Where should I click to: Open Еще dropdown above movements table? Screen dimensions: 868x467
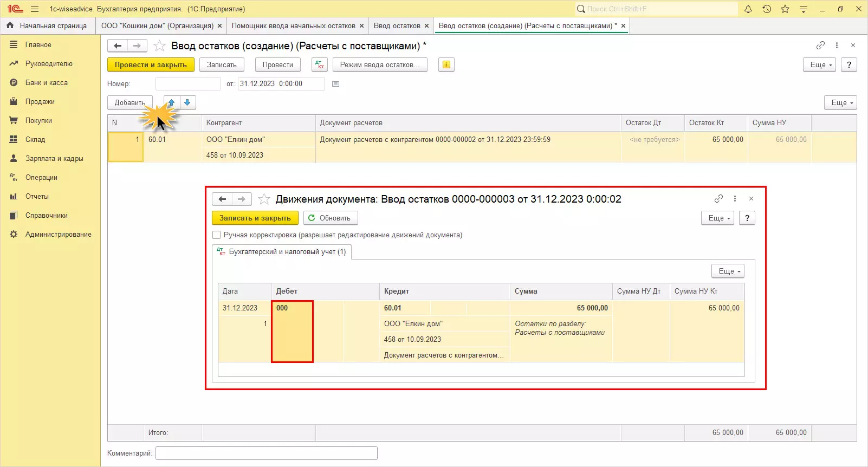pos(728,271)
